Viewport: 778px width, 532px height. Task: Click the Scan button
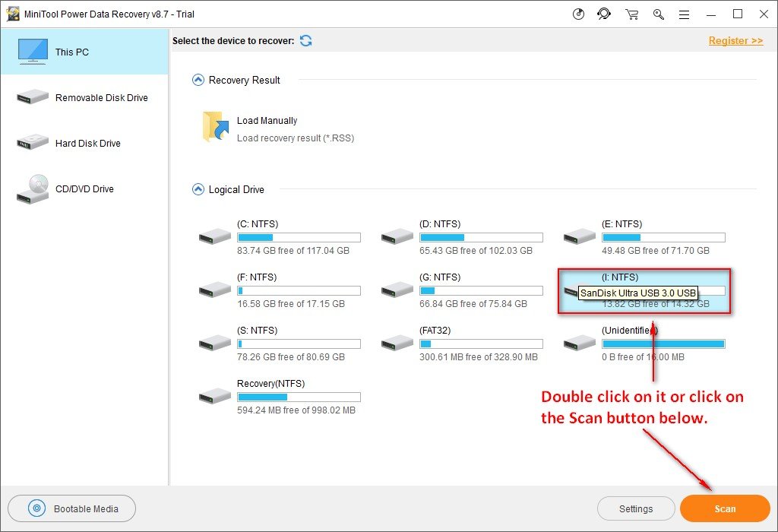(x=725, y=508)
